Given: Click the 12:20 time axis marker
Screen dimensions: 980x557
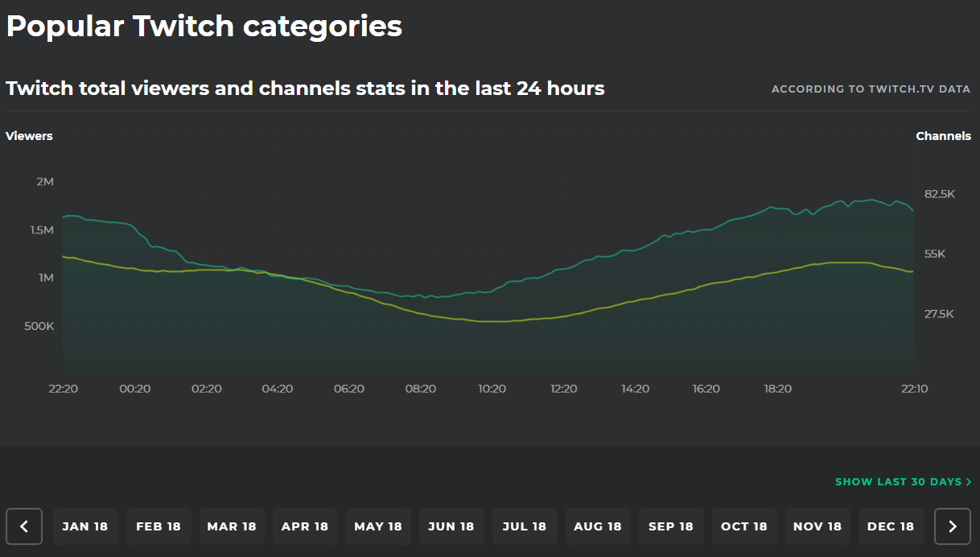Looking at the screenshot, I should pos(563,389).
